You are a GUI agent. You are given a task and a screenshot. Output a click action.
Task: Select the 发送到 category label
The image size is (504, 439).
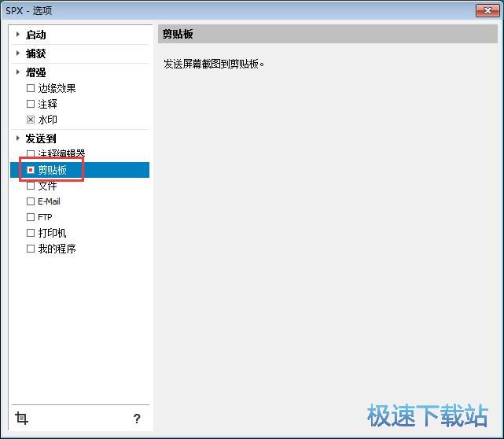tap(41, 138)
